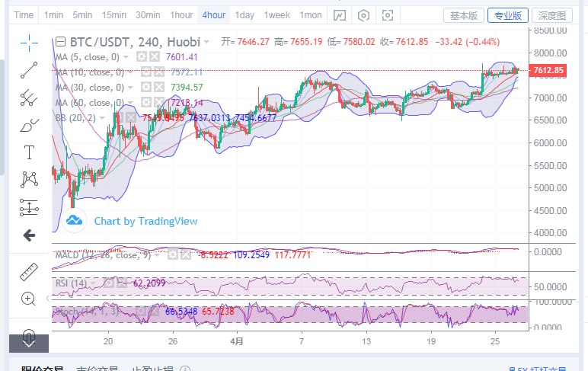Click the back arrow in the drawing toolbar
The height and width of the screenshot is (371, 588).
click(x=29, y=235)
